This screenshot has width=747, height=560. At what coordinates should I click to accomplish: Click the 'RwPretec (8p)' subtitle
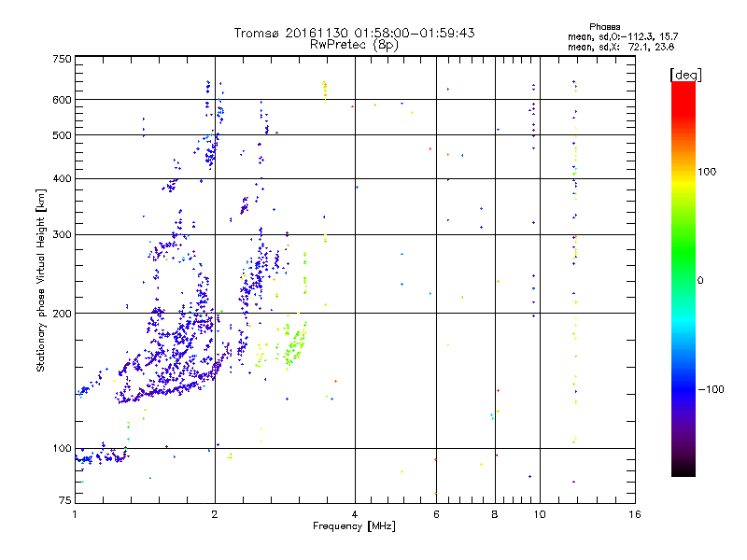pos(354,45)
